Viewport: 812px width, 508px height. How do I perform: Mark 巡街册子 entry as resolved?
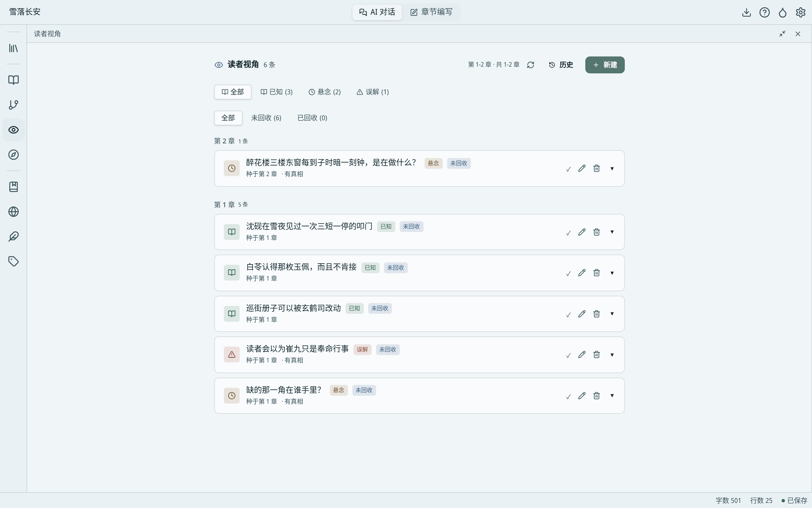[568, 314]
